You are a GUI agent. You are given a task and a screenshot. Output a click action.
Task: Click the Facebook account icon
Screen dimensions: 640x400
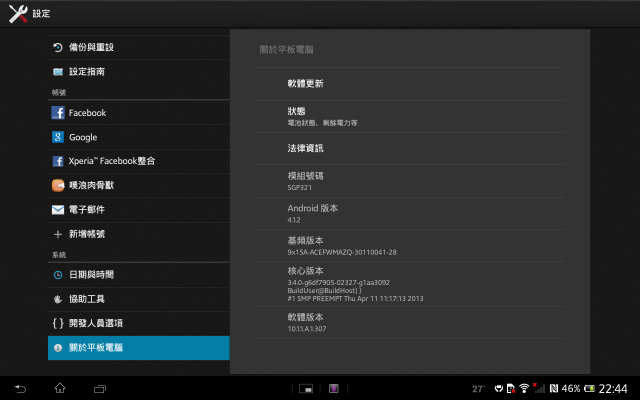[58, 113]
